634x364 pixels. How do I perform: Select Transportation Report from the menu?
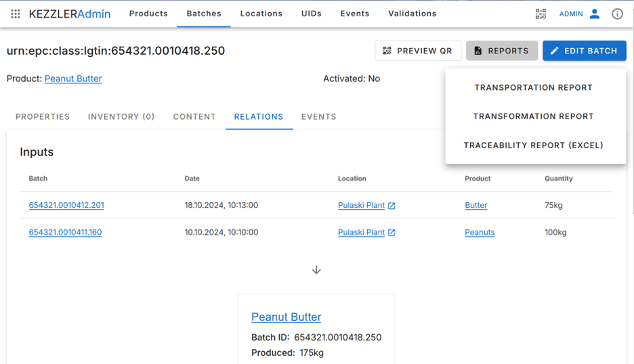click(x=533, y=87)
